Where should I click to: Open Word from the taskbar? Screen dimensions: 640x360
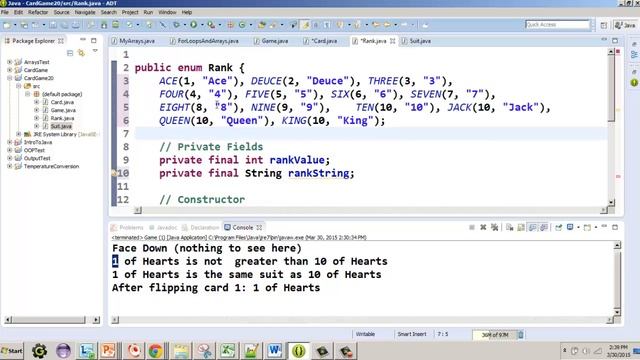tap(275, 351)
